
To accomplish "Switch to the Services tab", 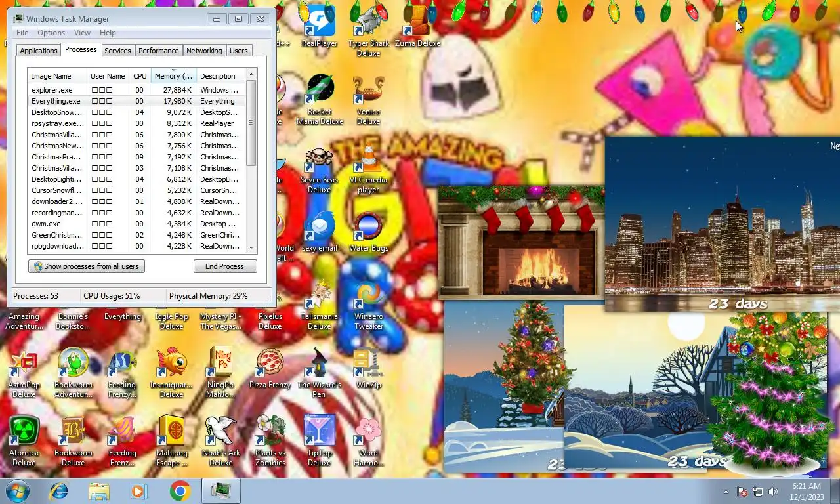I will click(117, 51).
